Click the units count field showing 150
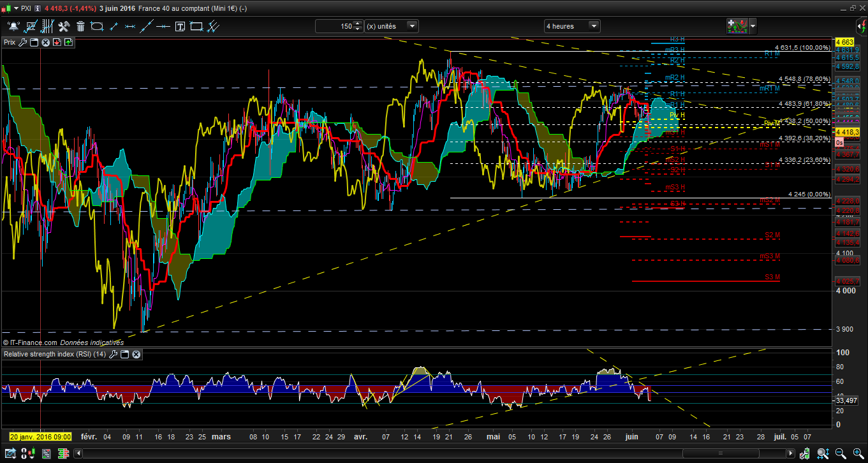The height and width of the screenshot is (463, 868). 334,26
